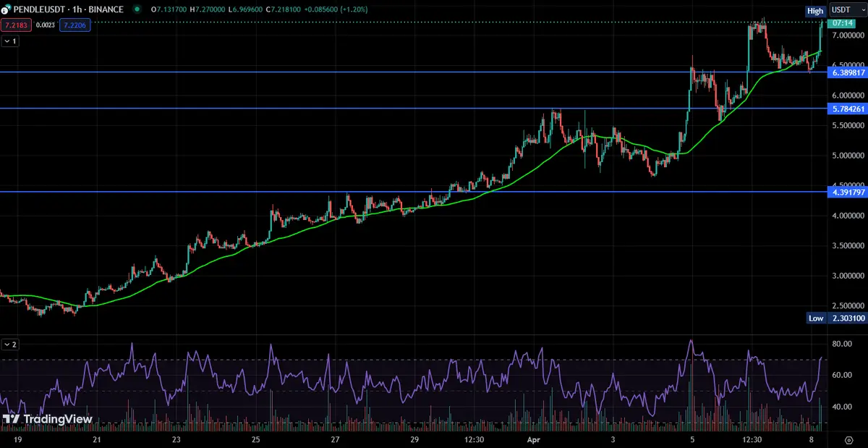Click the red sell price 7.2183 button
The image size is (868, 448).
tap(14, 25)
